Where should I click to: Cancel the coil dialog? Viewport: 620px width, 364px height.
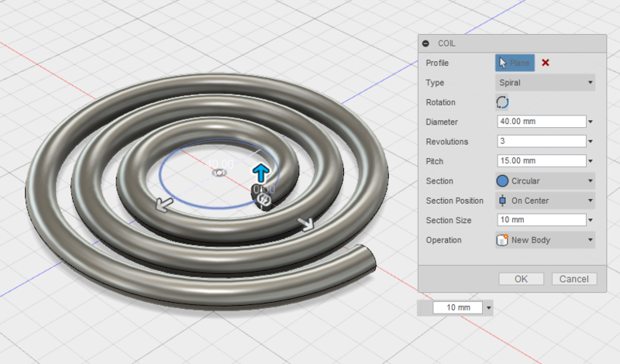[x=574, y=279]
